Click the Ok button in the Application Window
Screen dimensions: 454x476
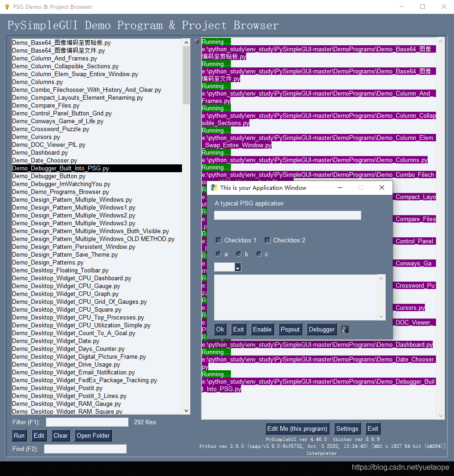click(x=220, y=329)
